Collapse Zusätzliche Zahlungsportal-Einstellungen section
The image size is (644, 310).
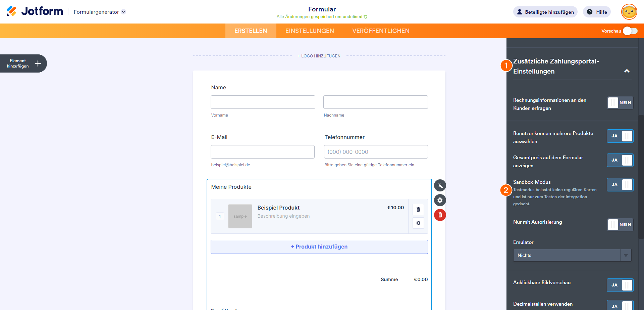627,71
